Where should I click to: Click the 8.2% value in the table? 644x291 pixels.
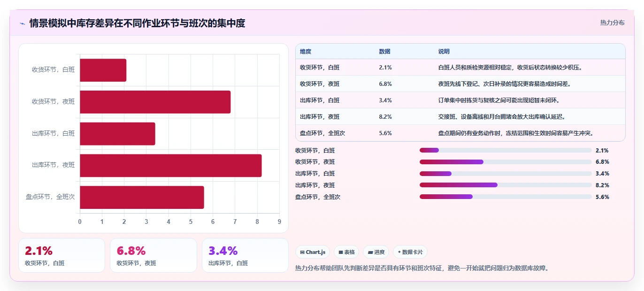[x=385, y=117]
